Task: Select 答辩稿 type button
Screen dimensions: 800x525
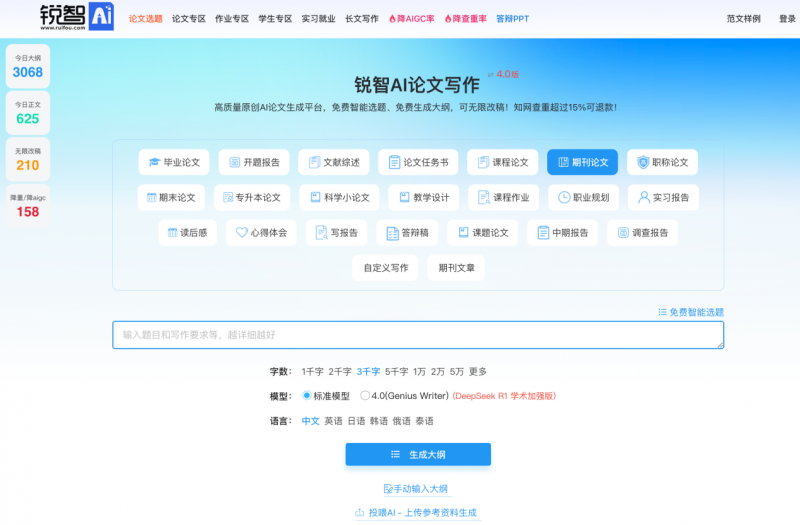Action: [407, 233]
